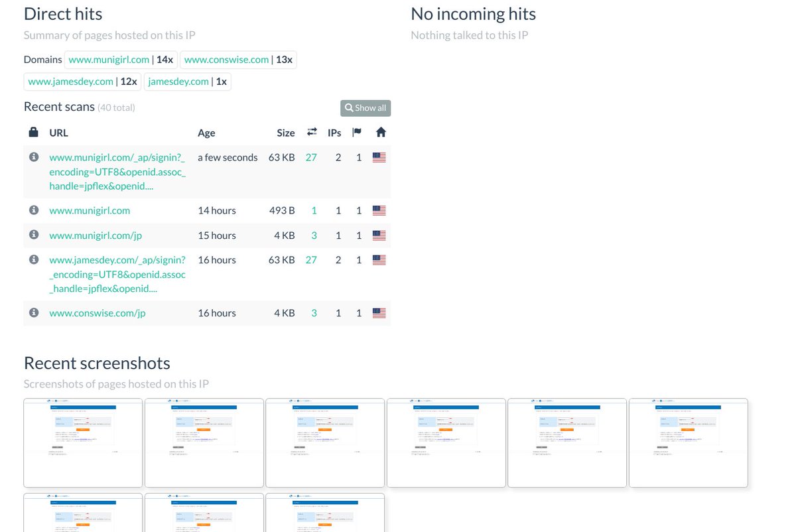
Task: Click the transfer arrows column header icon
Action: (x=312, y=133)
